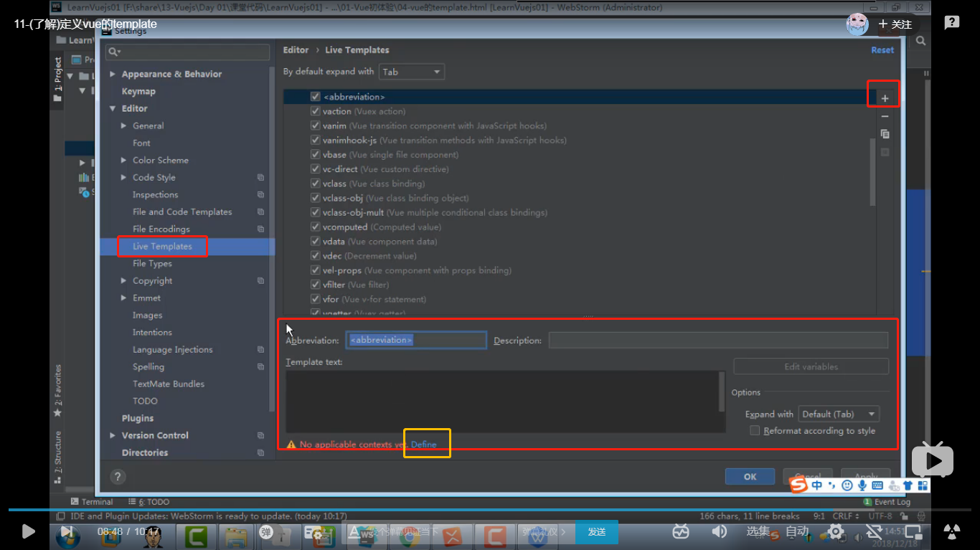Focus the Abbreviation input field

point(416,340)
